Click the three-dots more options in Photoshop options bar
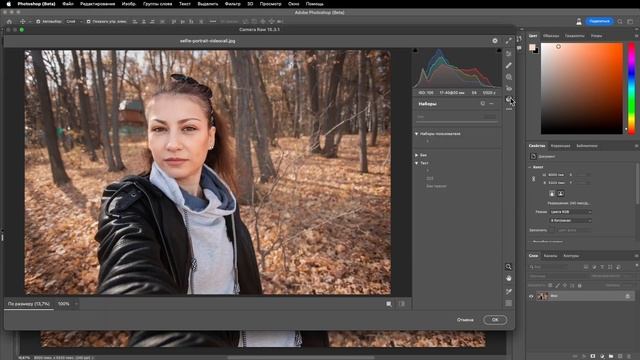The height and width of the screenshot is (360, 640). [213, 21]
